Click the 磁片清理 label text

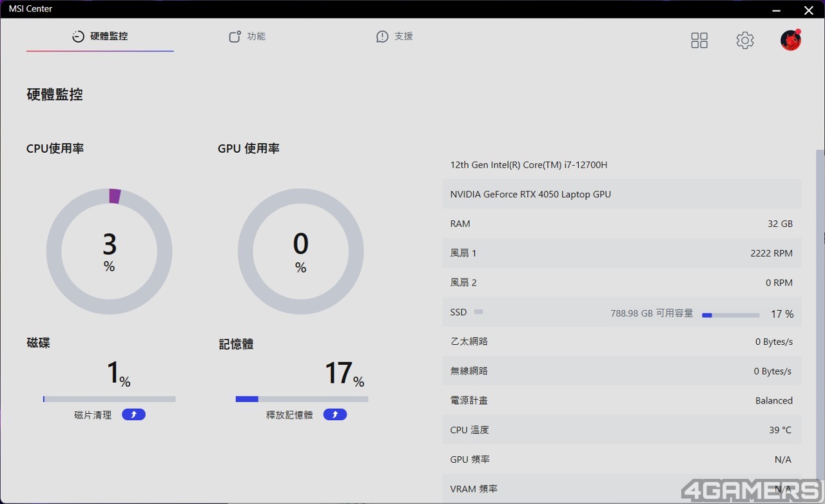pos(93,415)
